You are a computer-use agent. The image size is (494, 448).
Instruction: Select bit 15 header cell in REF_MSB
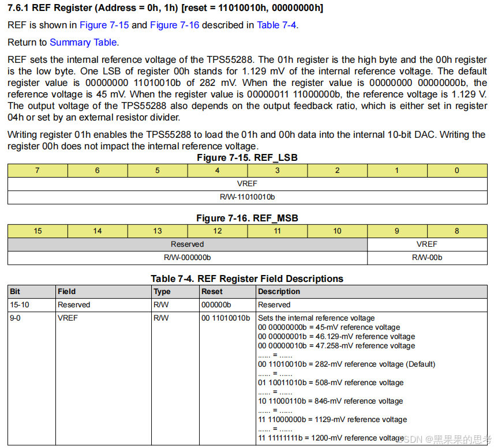[38, 231]
